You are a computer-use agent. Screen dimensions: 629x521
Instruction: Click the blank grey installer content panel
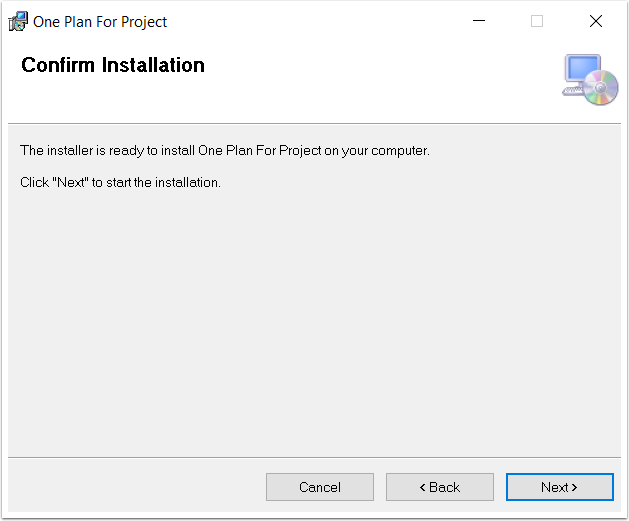click(x=314, y=321)
